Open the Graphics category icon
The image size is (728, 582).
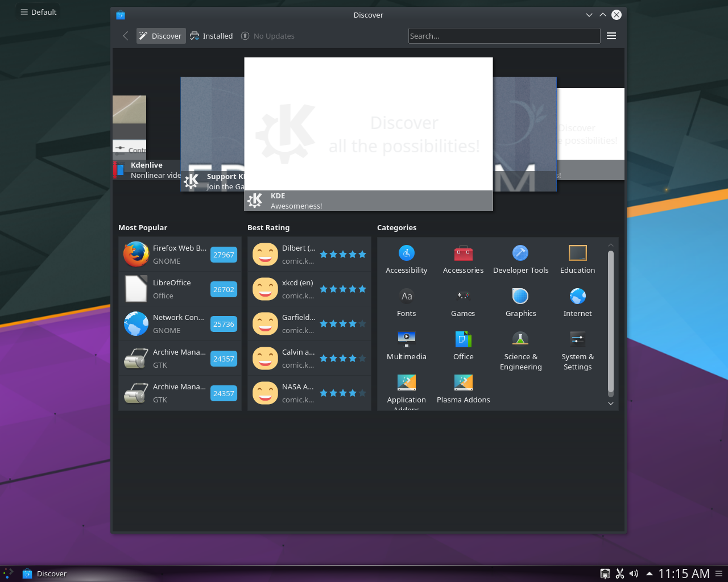click(520, 296)
